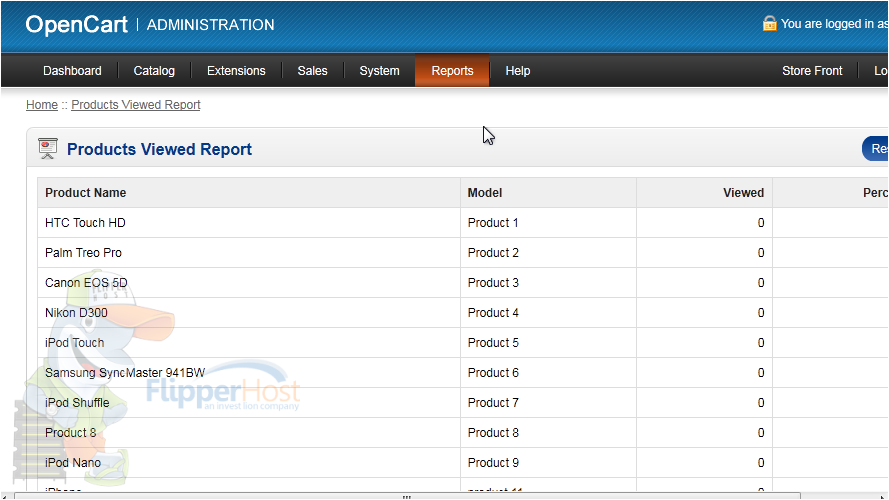Select the iPod Nano row name
This screenshot has width=889, height=500.
coord(73,463)
